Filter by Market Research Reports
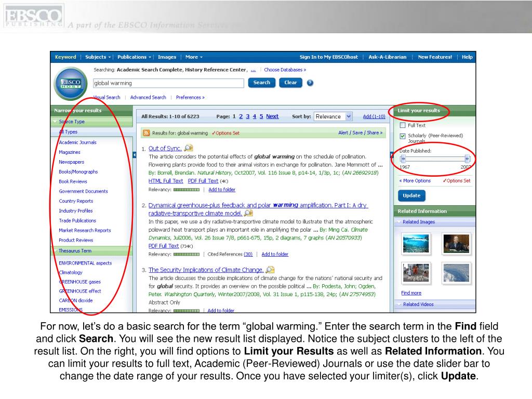 85,230
